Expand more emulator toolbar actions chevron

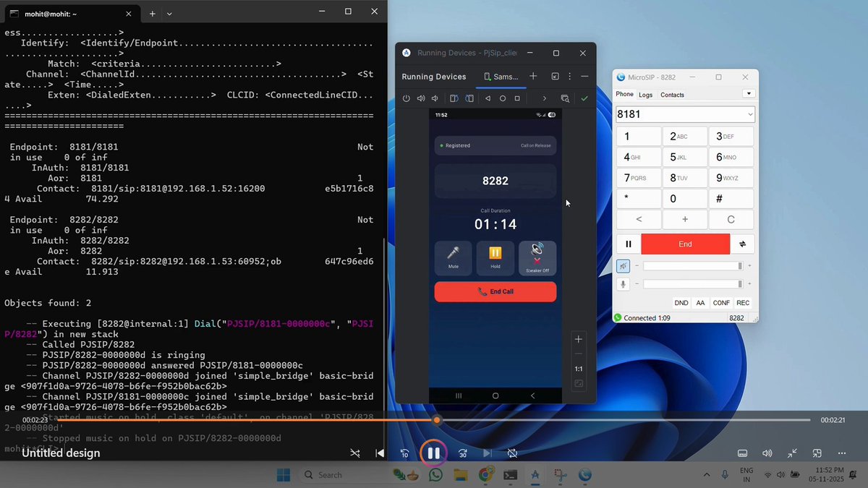point(545,98)
